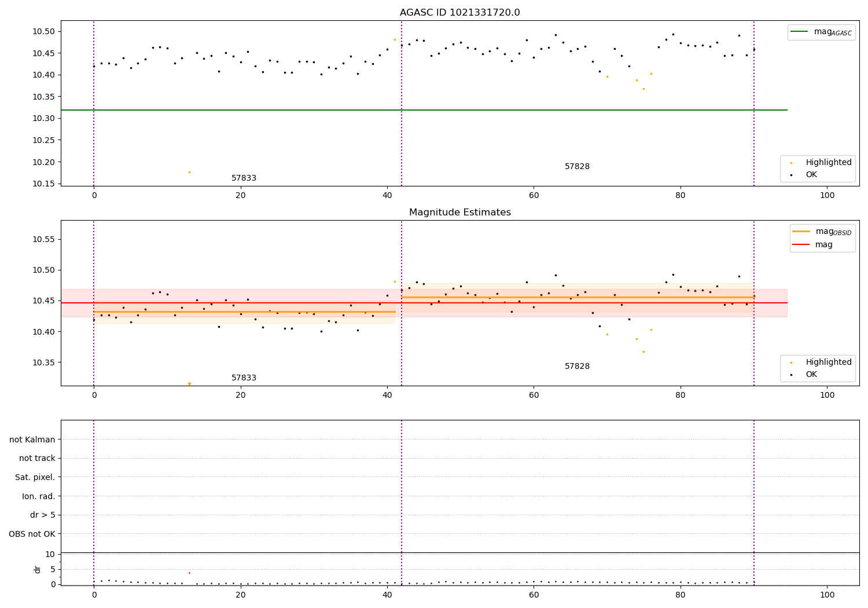Screen dimensions: 868x608
Task: Click the 'Magnitude Estimates' panel title
Action: (459, 213)
